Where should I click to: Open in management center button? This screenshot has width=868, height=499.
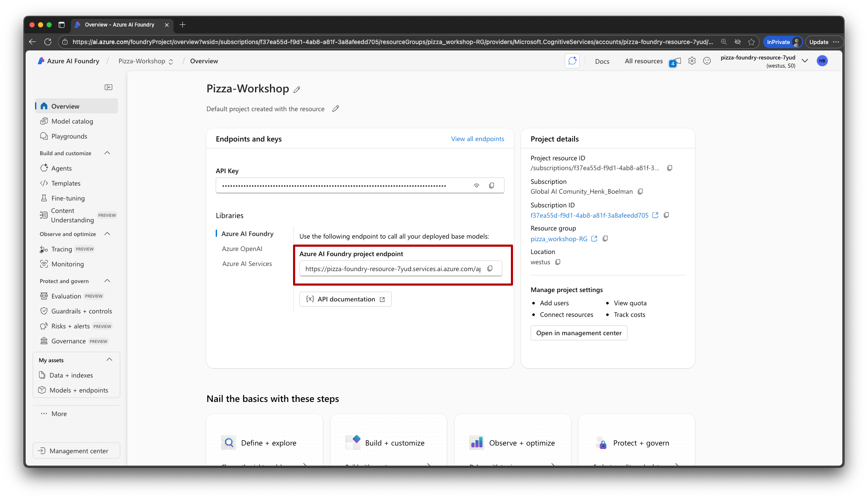click(x=578, y=333)
